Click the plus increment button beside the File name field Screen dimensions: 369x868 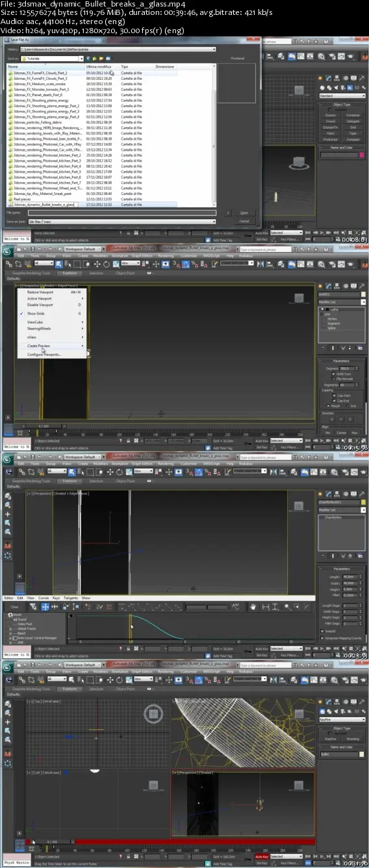228,212
